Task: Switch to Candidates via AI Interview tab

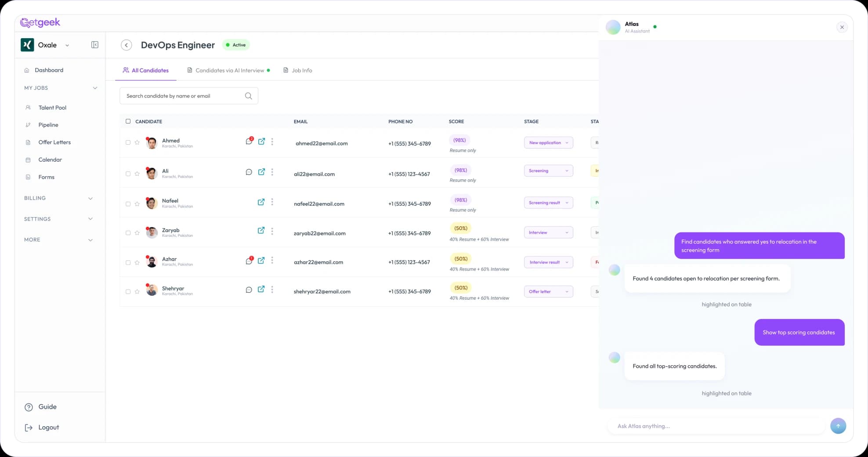Action: tap(228, 70)
